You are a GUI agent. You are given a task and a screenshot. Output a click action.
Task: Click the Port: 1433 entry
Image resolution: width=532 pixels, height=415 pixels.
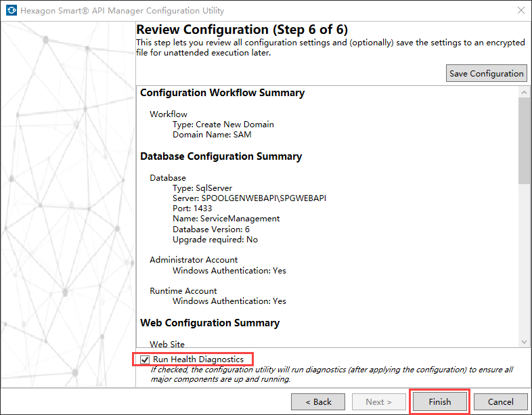pos(192,209)
